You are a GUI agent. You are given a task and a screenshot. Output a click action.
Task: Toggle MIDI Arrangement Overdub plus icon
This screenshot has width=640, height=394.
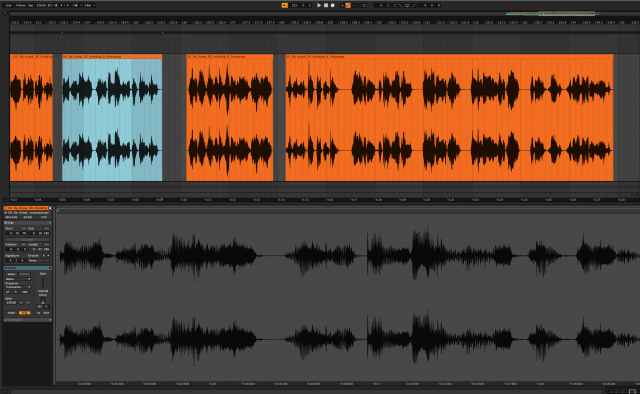[x=342, y=5]
